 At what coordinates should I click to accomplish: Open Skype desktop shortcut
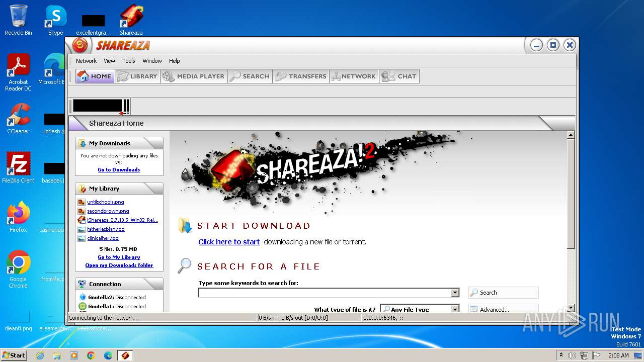pyautogui.click(x=56, y=20)
